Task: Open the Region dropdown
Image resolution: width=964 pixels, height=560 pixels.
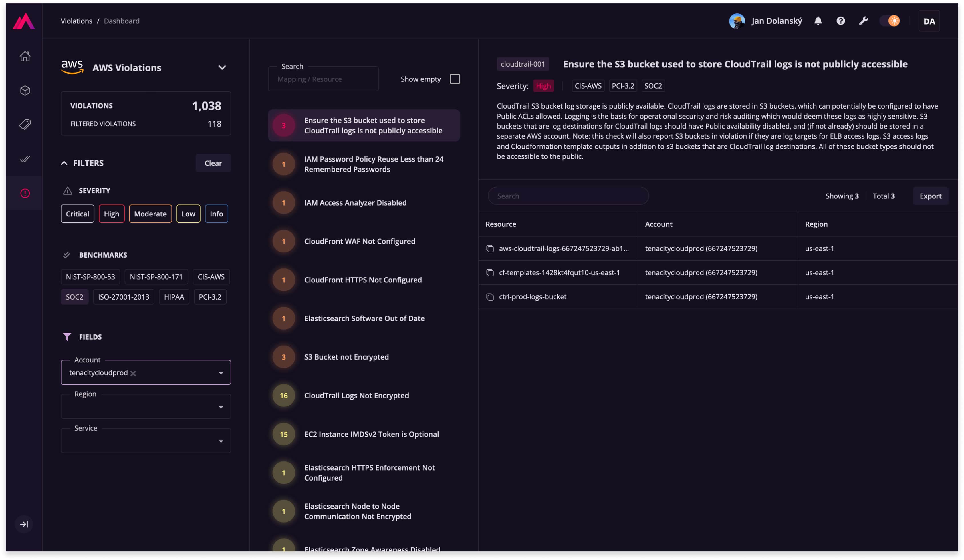Action: coord(146,407)
